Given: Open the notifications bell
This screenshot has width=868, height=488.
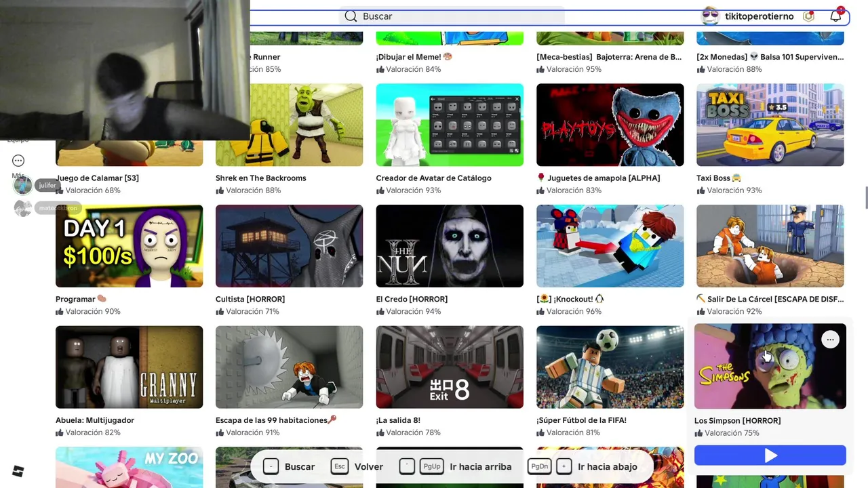Looking at the screenshot, I should point(835,16).
